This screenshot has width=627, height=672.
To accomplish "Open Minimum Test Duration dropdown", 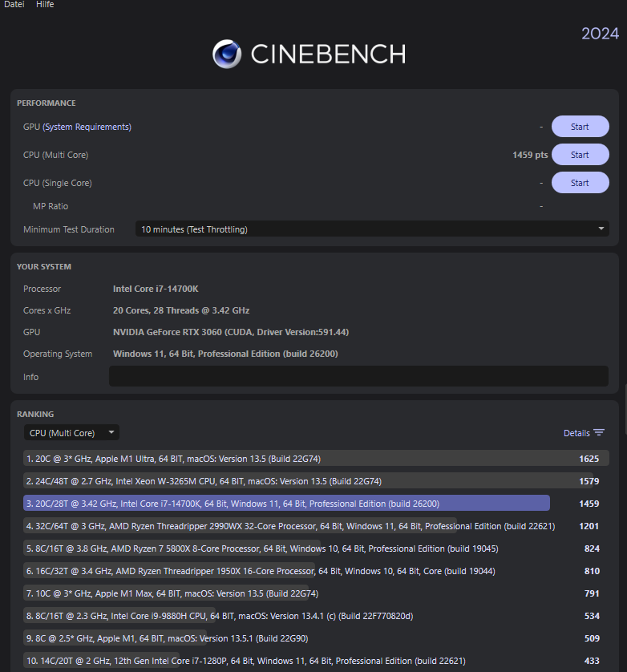I will coord(372,229).
